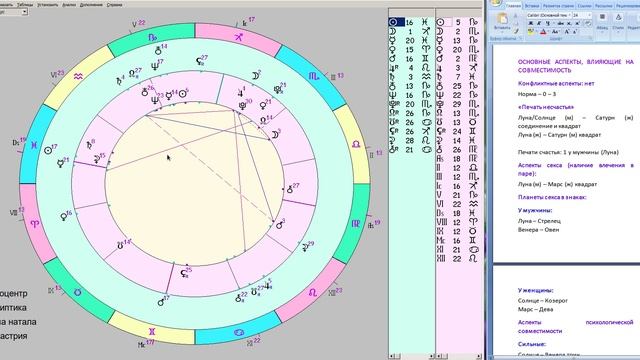Click the Cut scissors icon
This screenshot has width=640, height=360.
point(516,16)
